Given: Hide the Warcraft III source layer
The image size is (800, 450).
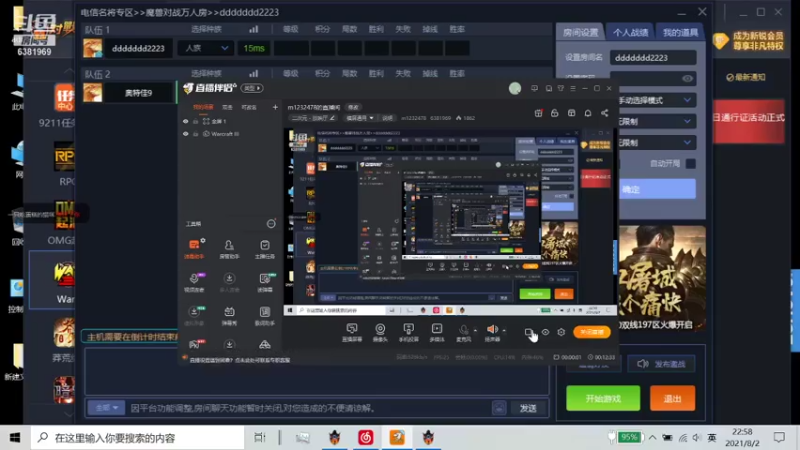Looking at the screenshot, I should 186,134.
